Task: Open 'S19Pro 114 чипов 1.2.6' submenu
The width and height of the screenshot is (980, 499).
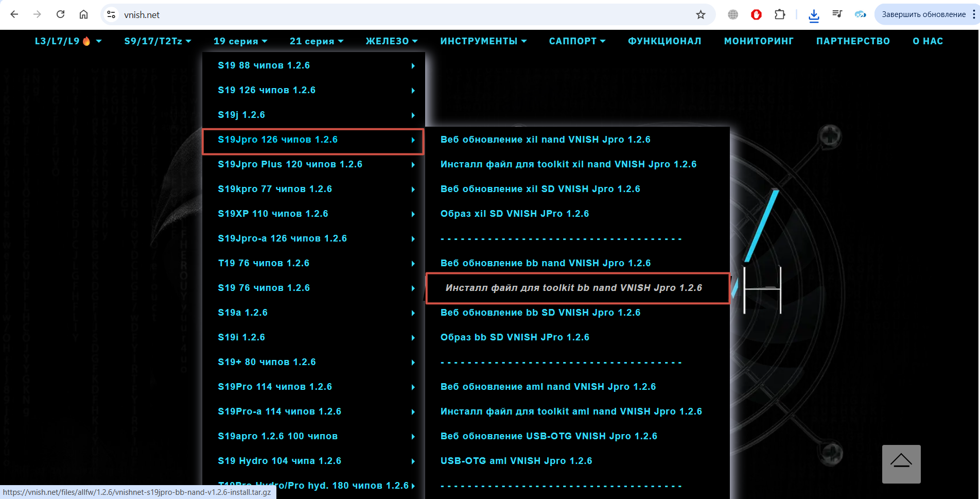Action: coord(313,387)
